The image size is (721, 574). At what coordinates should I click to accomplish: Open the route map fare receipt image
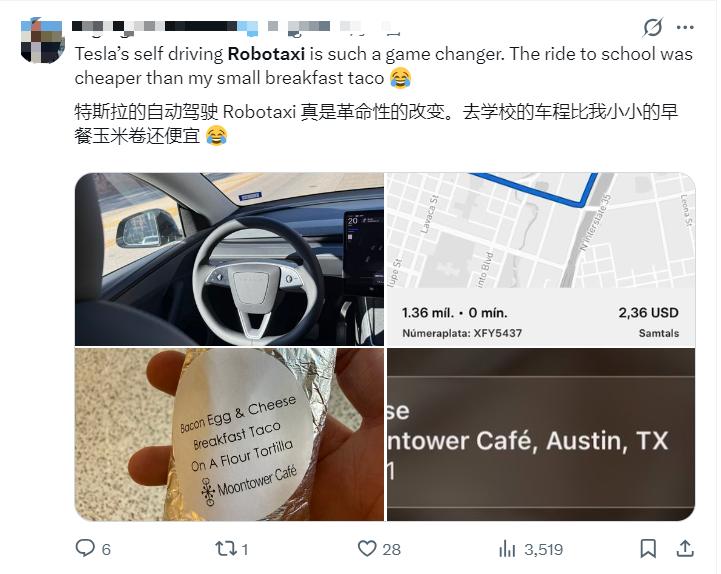[541, 259]
